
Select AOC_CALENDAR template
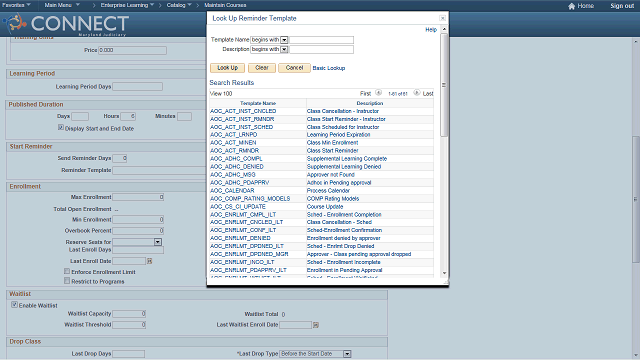click(232, 191)
